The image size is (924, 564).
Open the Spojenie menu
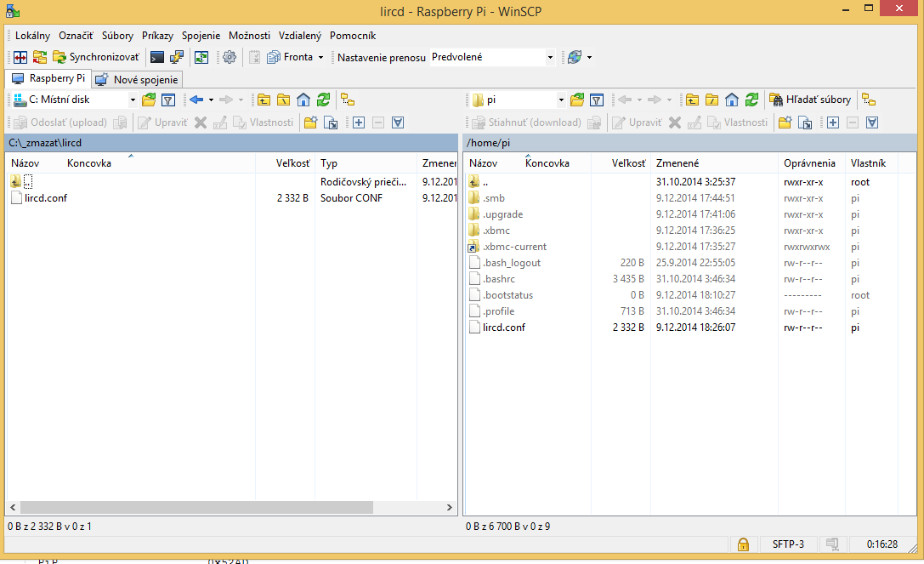click(x=201, y=36)
